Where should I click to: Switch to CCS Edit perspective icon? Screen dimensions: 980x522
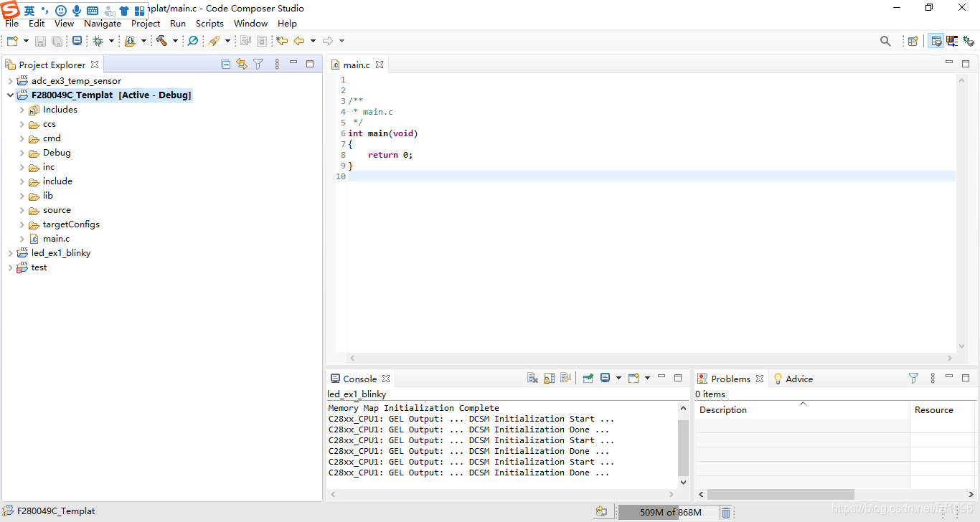(936, 41)
